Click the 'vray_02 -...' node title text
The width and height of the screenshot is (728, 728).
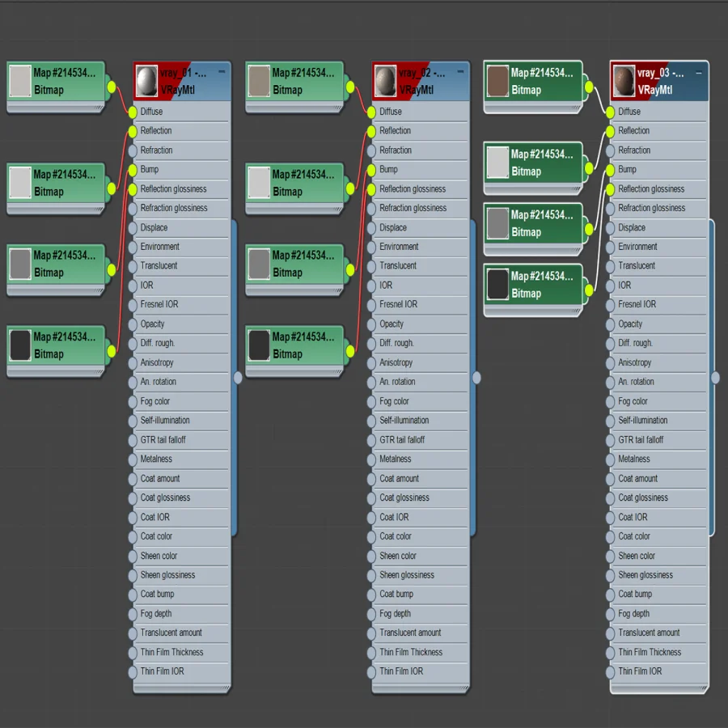(422, 73)
